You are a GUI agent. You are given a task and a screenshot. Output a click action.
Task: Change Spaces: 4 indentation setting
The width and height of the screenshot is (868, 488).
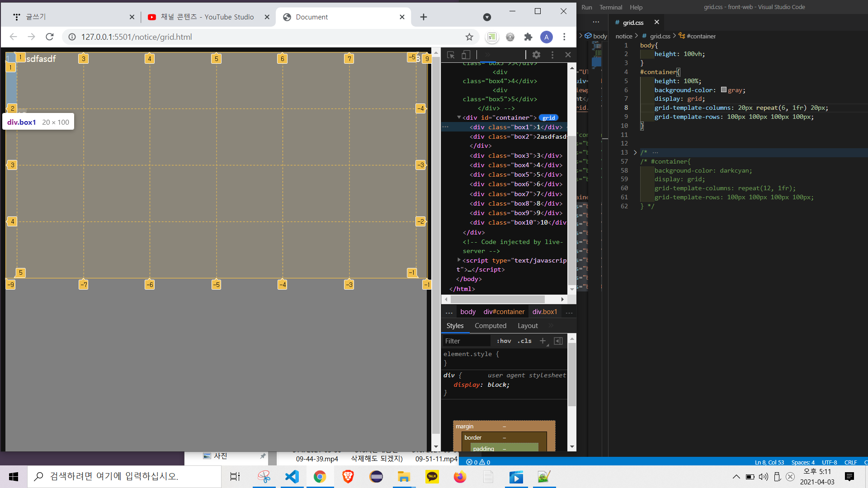click(x=803, y=462)
